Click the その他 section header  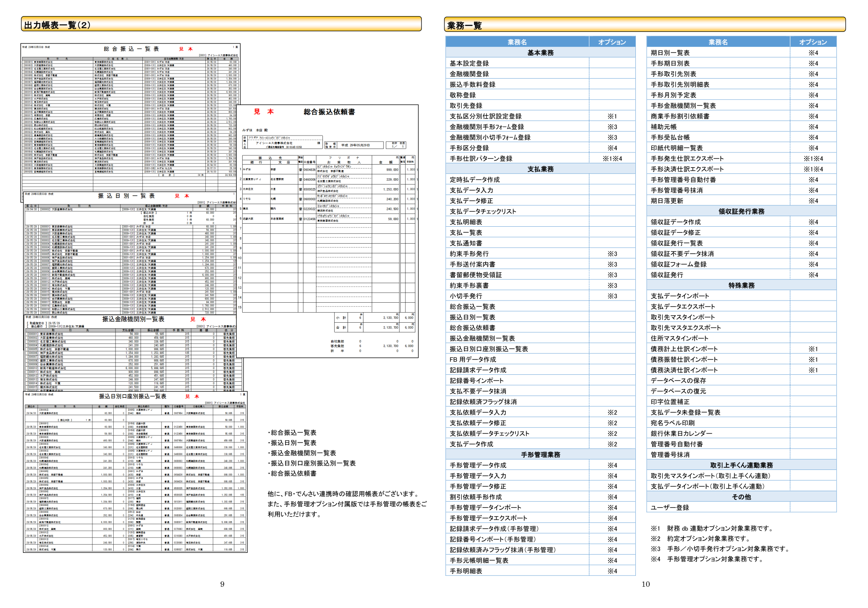pos(741,497)
